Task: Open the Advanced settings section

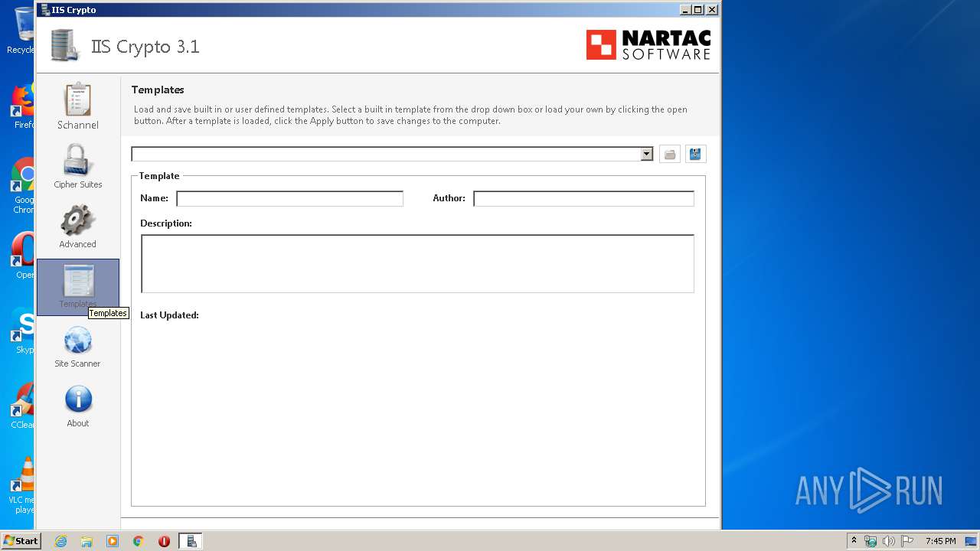Action: (x=77, y=226)
